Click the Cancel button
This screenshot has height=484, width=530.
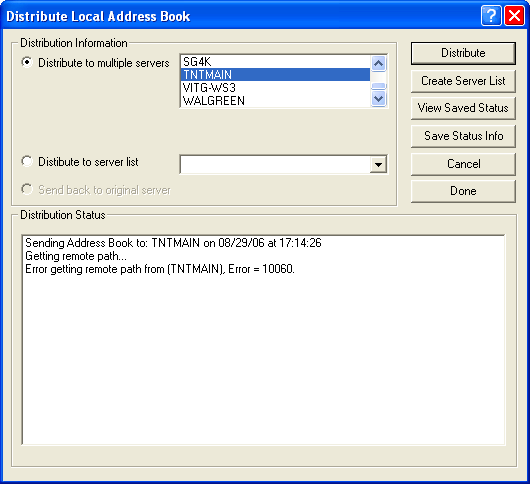point(463,164)
